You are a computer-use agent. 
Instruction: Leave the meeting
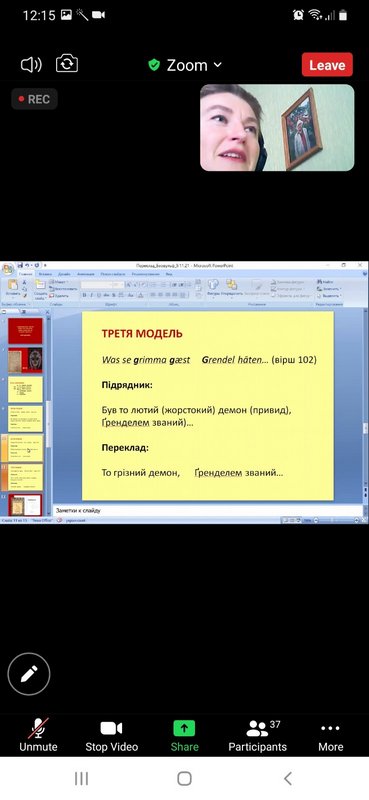[x=327, y=65]
